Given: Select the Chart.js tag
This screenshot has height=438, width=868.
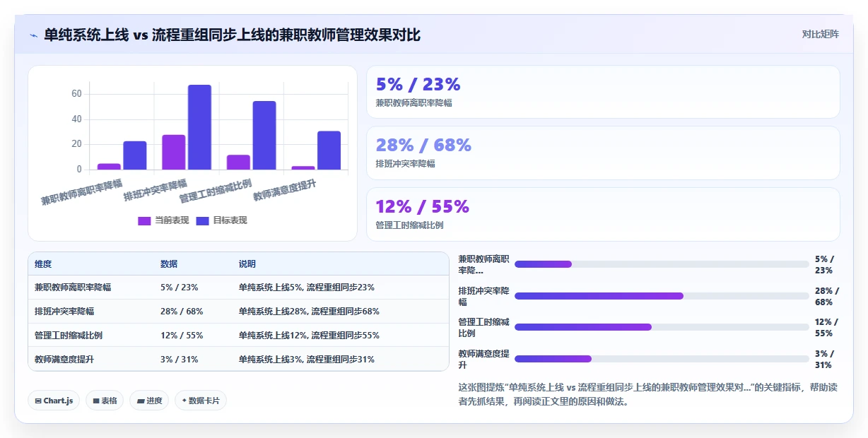Looking at the screenshot, I should (54, 401).
